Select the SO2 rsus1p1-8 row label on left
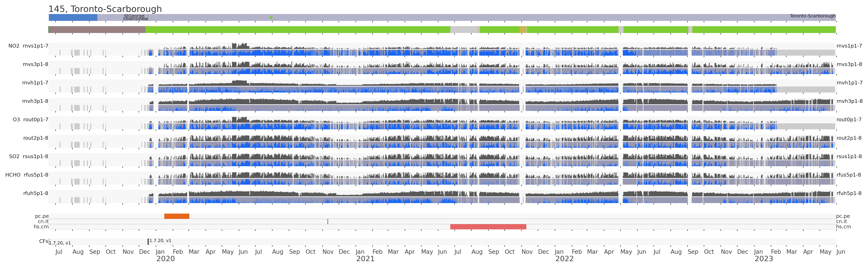 click(x=28, y=156)
